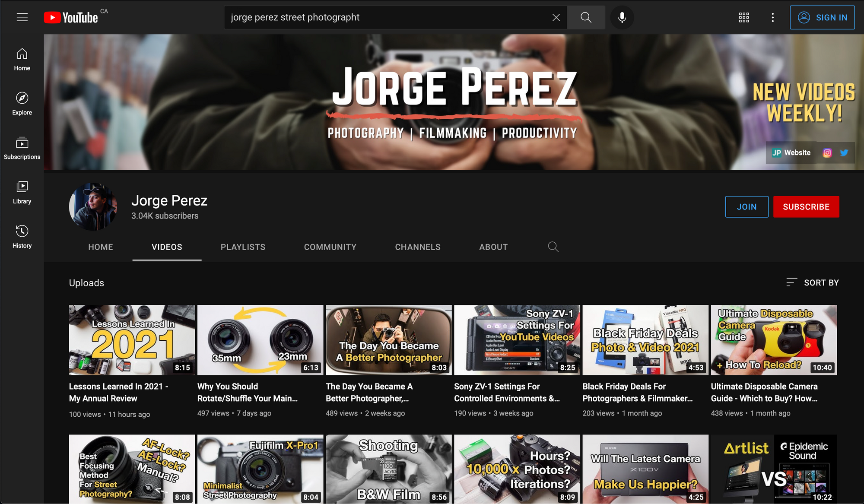Open Library in sidebar
The width and height of the screenshot is (864, 504).
click(x=22, y=193)
